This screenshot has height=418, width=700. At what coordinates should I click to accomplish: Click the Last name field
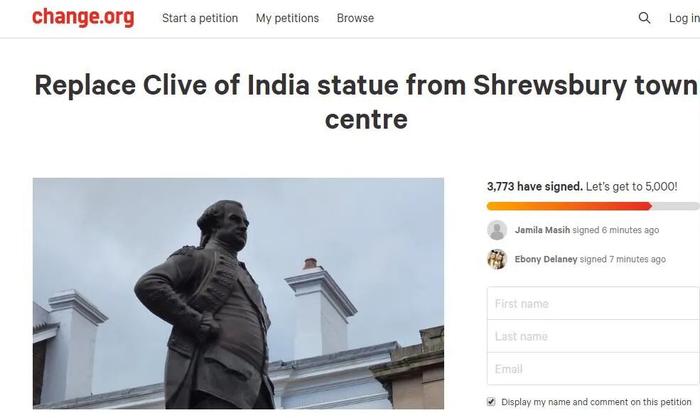pos(593,336)
